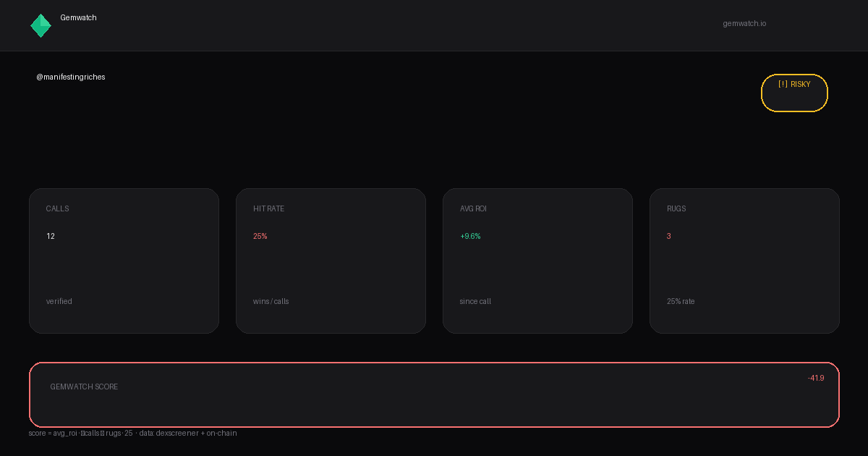This screenshot has width=868, height=456.
Task: Select the @manifestingriches handle
Action: (x=71, y=77)
